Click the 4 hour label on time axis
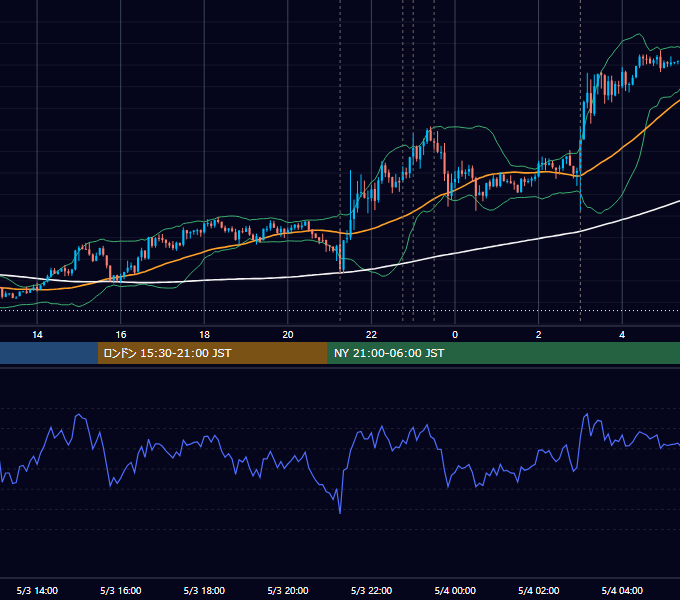This screenshot has height=600, width=680. click(x=622, y=335)
